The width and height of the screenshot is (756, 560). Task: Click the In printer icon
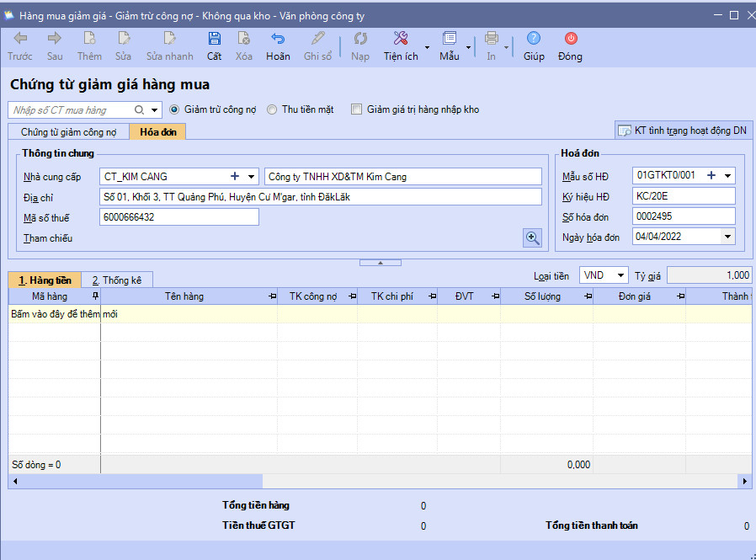[492, 38]
